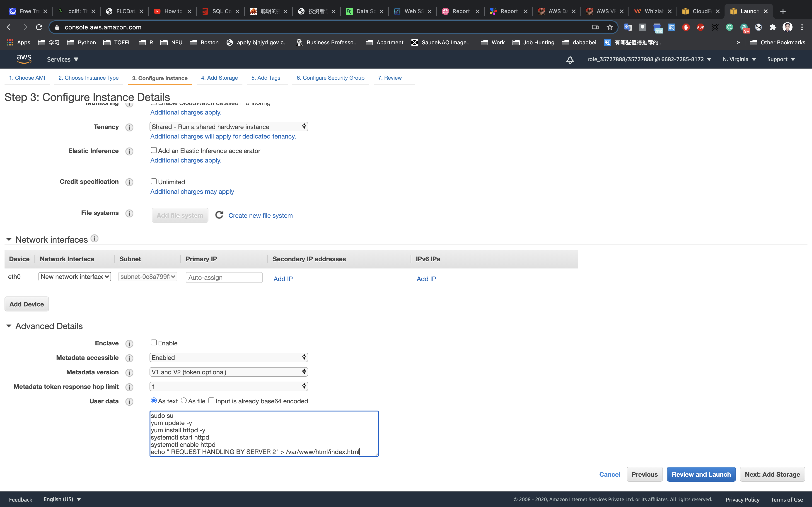Image resolution: width=812 pixels, height=507 pixels.
Task: Check Add an Elastic Inference accelerator
Action: [154, 150]
